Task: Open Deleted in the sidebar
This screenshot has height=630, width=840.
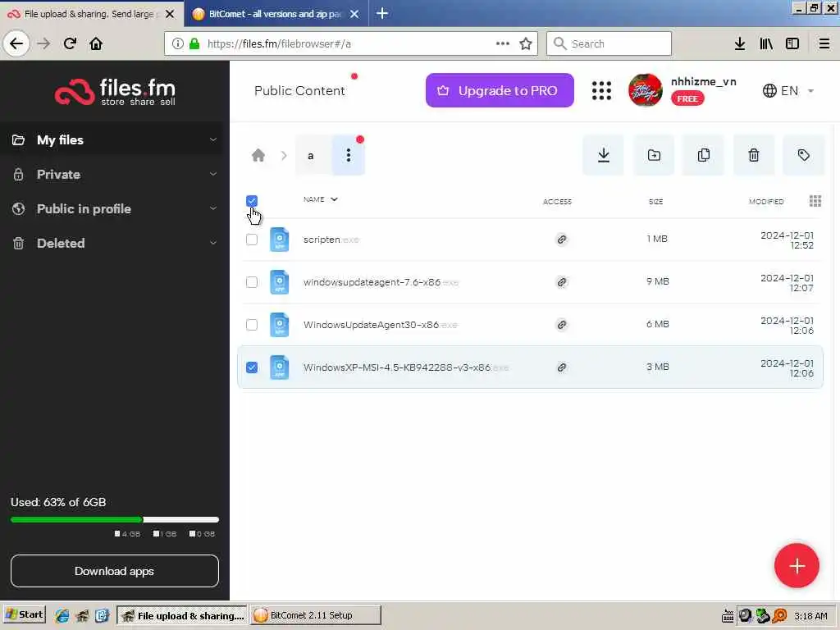Action: [61, 243]
